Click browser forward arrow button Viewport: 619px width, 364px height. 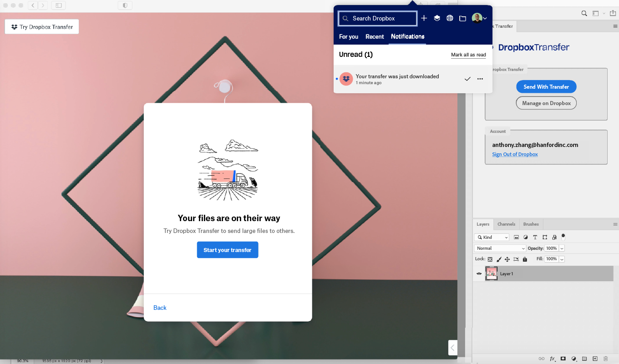tap(43, 5)
